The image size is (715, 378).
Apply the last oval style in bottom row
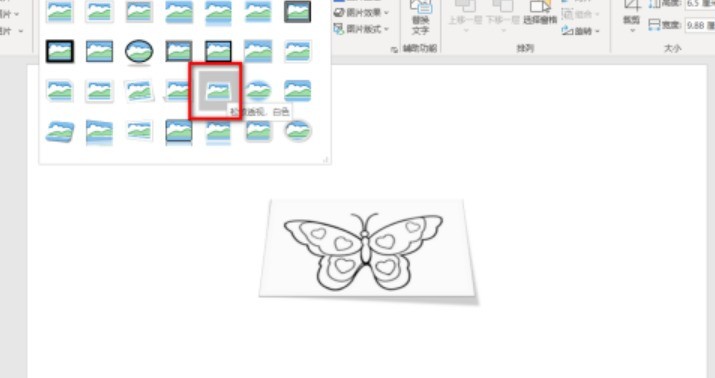click(297, 130)
